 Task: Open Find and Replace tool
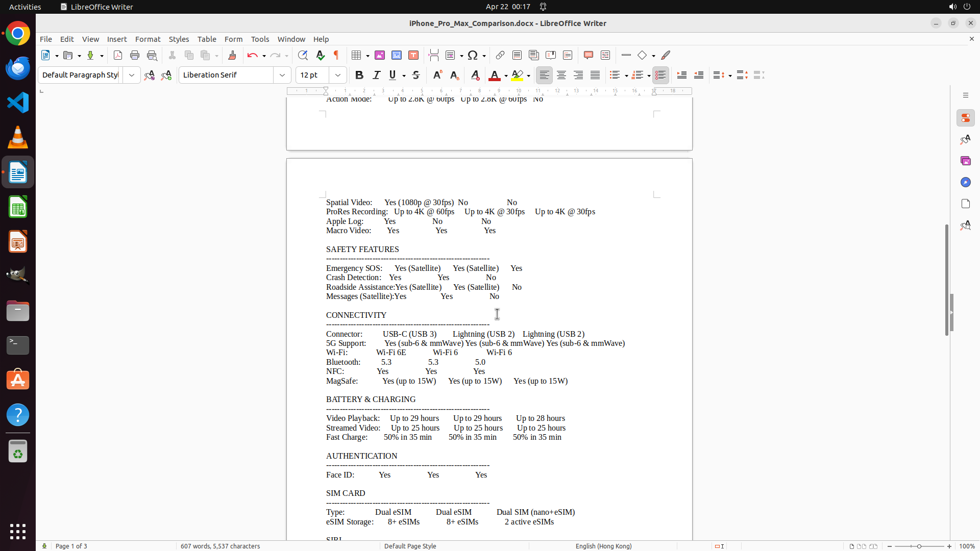coord(303,55)
